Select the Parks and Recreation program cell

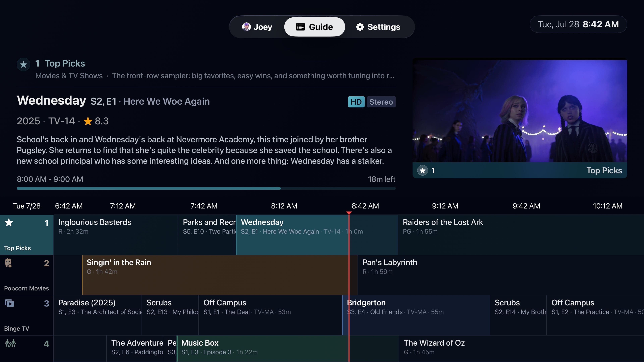pyautogui.click(x=207, y=235)
